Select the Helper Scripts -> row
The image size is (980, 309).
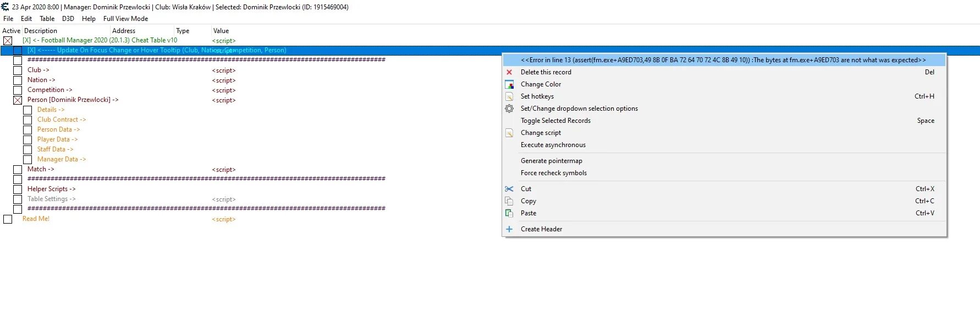(52, 189)
